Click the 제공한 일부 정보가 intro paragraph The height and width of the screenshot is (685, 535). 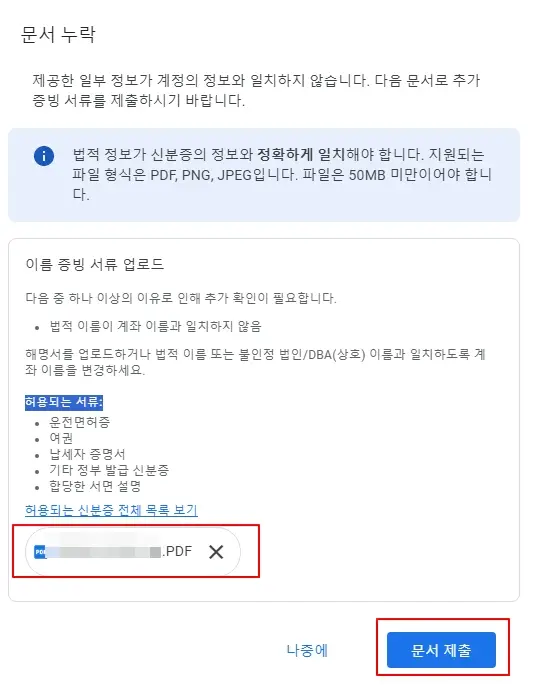tap(256, 90)
